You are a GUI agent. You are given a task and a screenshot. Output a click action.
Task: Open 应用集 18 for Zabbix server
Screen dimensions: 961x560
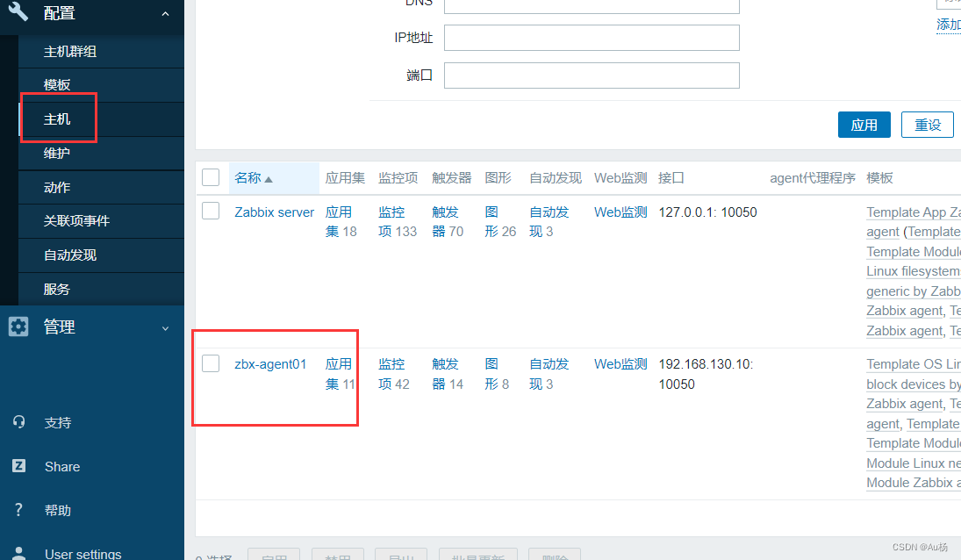coord(341,222)
